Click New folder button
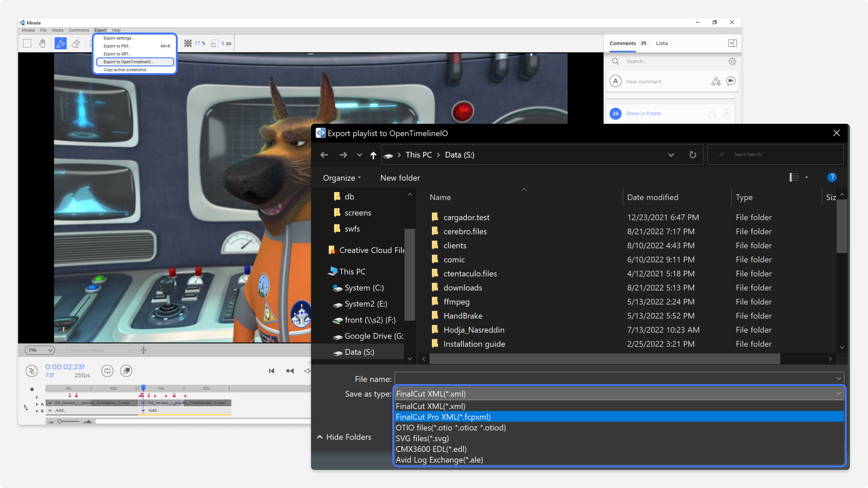This screenshot has height=488, width=868. coord(400,178)
